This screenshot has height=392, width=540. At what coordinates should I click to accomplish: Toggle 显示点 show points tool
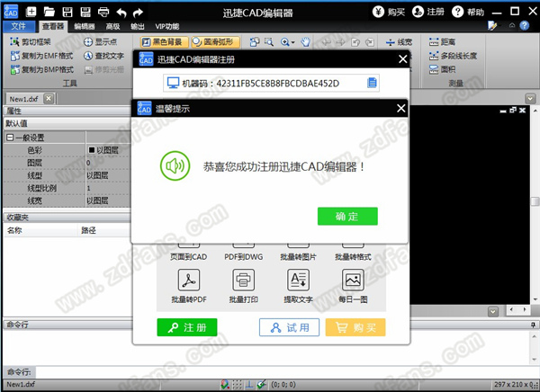(101, 42)
